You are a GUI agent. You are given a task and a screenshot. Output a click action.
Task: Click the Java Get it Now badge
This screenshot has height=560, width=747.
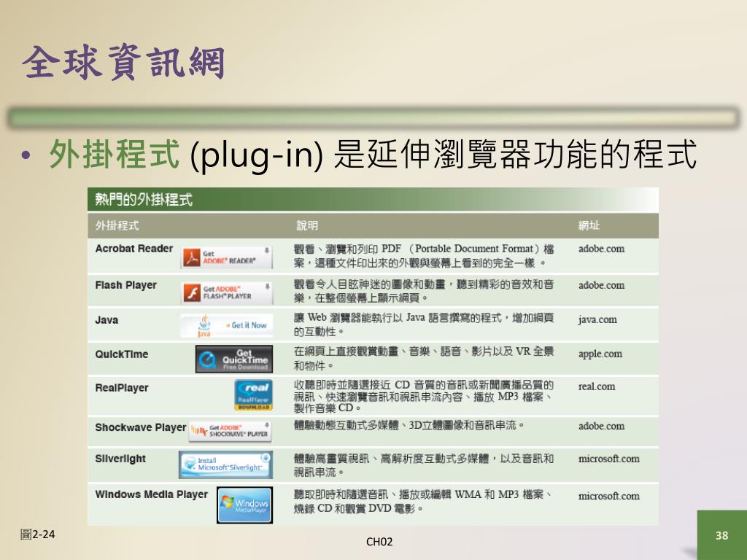[x=227, y=326]
